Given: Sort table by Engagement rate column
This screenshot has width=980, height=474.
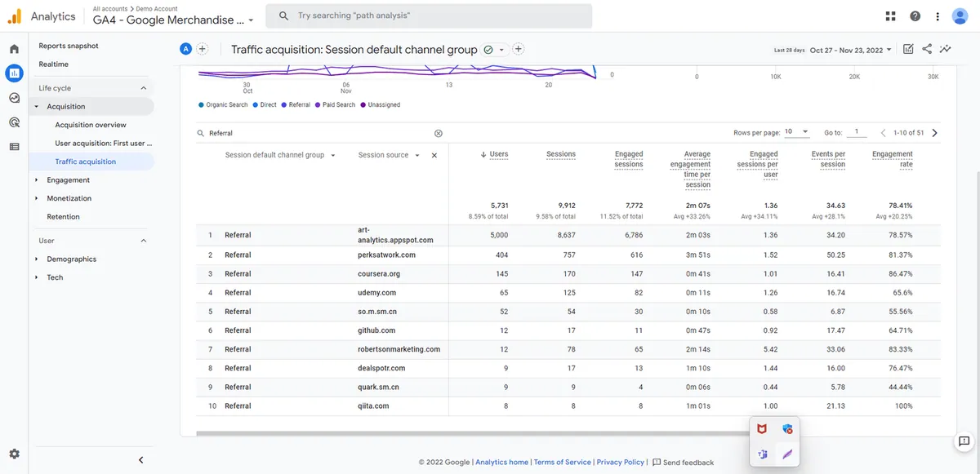Looking at the screenshot, I should point(892,159).
